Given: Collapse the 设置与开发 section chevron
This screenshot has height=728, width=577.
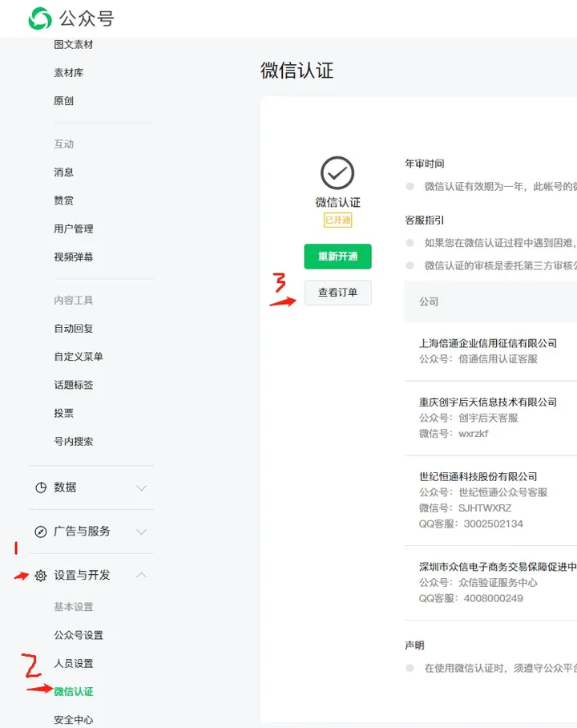Looking at the screenshot, I should pyautogui.click(x=142, y=575).
